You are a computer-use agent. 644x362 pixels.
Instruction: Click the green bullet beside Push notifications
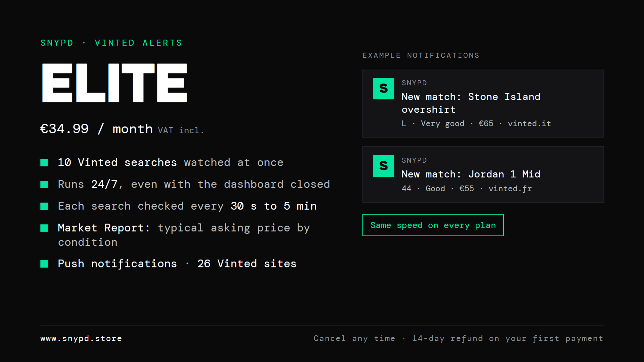click(44, 264)
